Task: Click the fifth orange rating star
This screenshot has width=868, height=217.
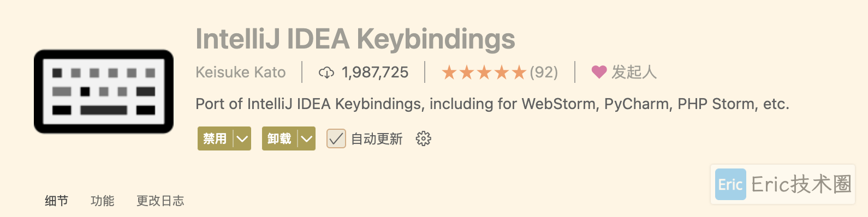Action: 519,73
